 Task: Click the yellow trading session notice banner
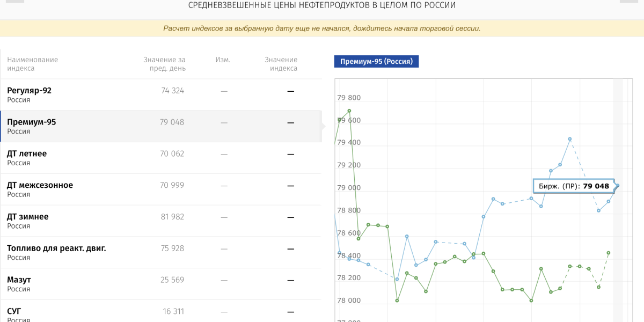pyautogui.click(x=322, y=28)
